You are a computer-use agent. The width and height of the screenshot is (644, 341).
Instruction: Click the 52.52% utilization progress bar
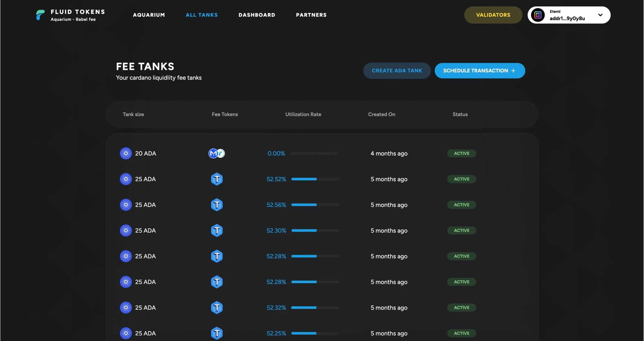(315, 179)
